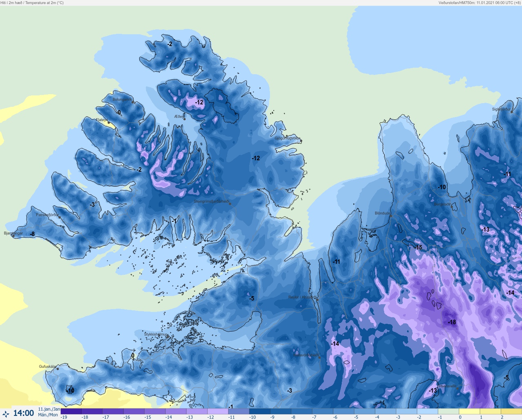
Task: Click the 0 reading below Stykkishólmur
Action: click(x=133, y=356)
